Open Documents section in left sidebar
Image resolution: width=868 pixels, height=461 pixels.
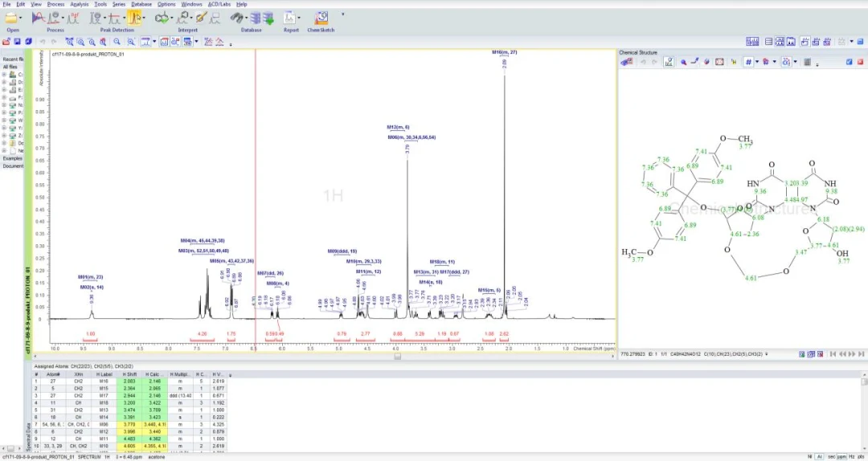click(13, 166)
